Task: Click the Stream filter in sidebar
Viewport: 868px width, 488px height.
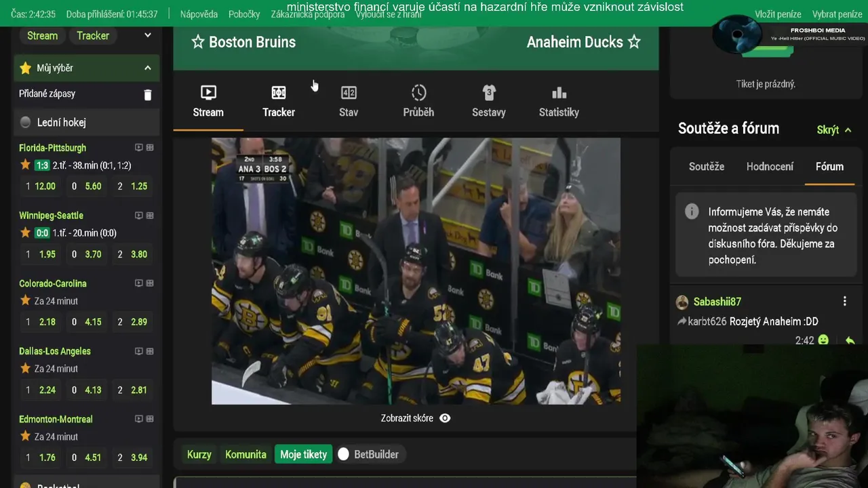Action: 42,35
